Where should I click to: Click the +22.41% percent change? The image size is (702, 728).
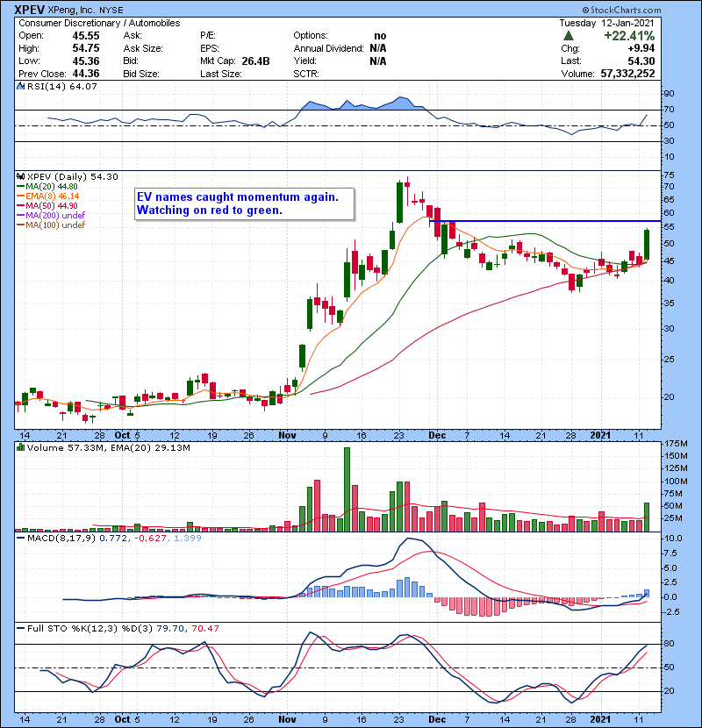(x=629, y=36)
